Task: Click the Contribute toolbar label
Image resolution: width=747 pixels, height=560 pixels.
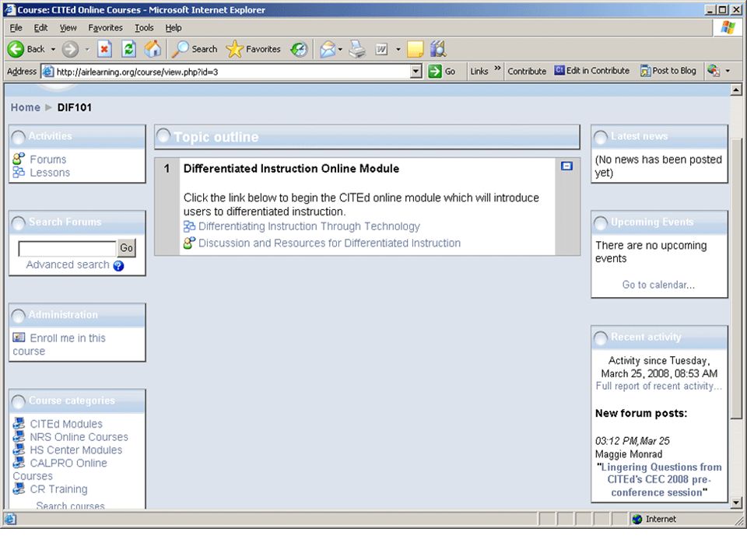Action: click(x=527, y=71)
